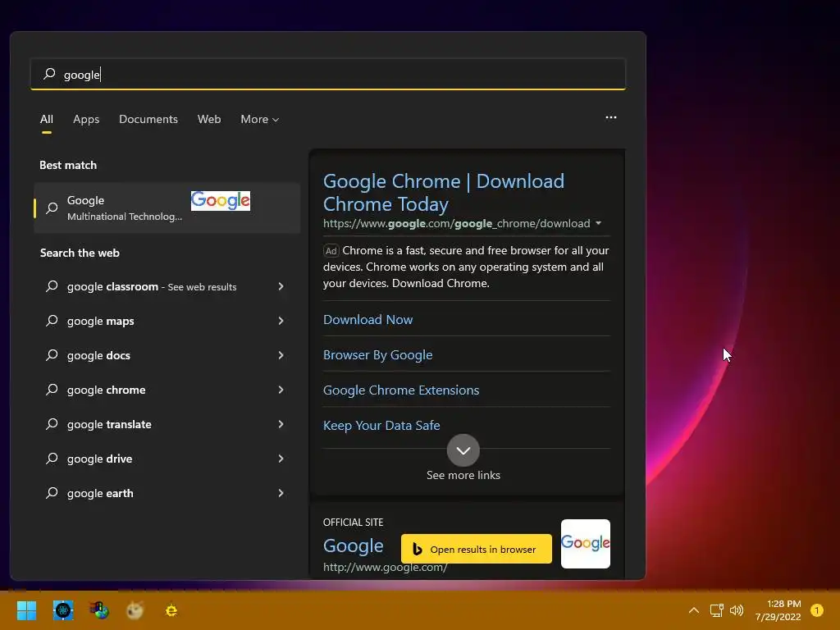Click the search box containing google
Viewport: 840px width, 630px height.
(328, 74)
